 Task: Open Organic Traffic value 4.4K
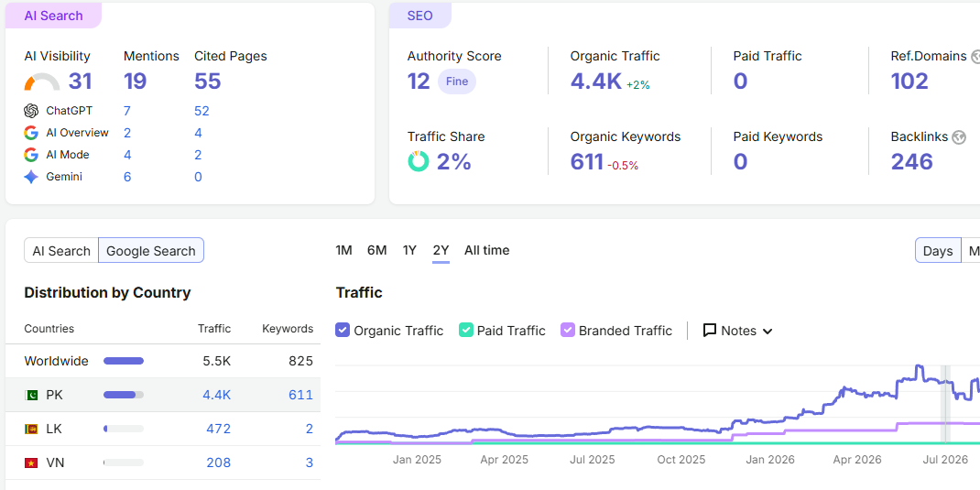click(x=596, y=82)
